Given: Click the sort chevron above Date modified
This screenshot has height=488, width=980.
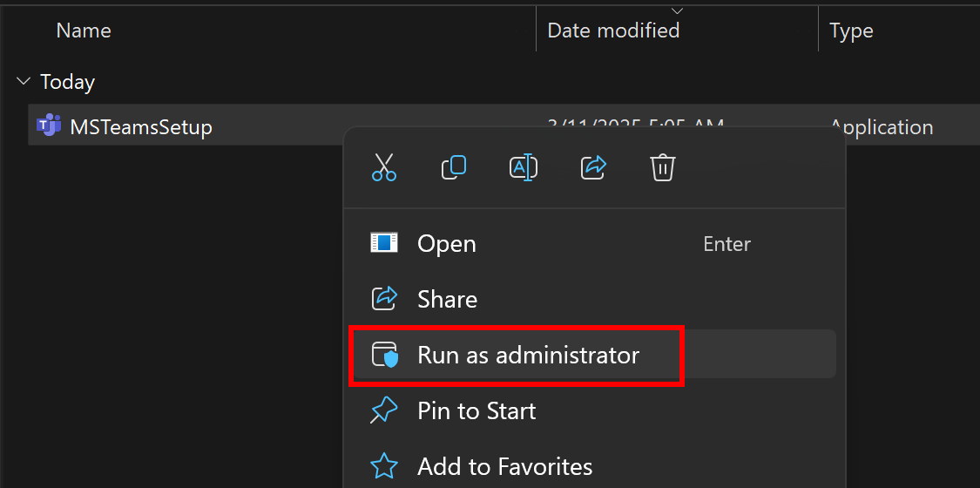Looking at the screenshot, I should pyautogui.click(x=677, y=10).
